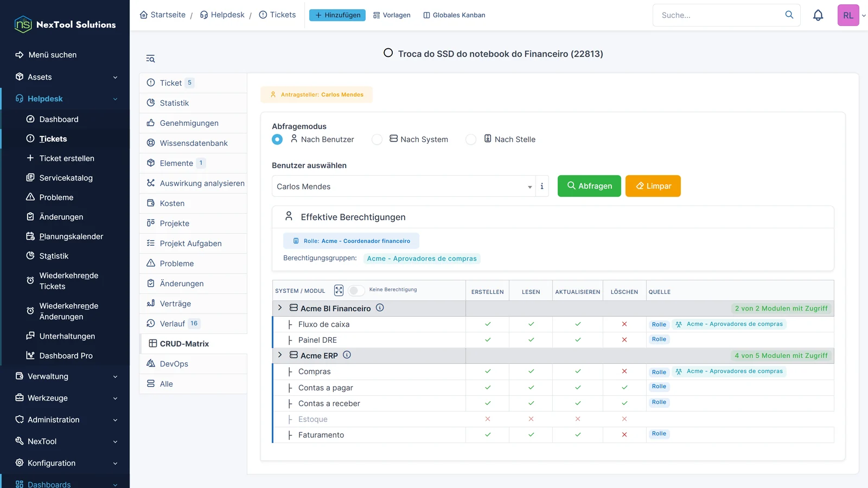Select the Nach Stelle radio option
Screen dimensions: 868x488
[x=471, y=139]
